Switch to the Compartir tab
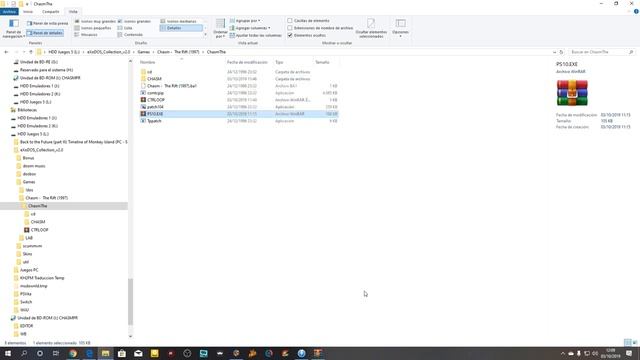The height and width of the screenshot is (360, 640). (x=51, y=11)
